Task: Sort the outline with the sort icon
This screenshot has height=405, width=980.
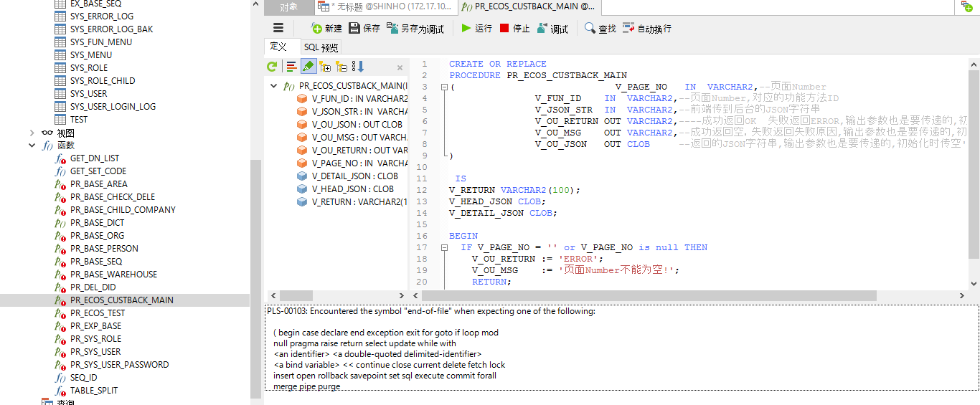Action: (358, 67)
